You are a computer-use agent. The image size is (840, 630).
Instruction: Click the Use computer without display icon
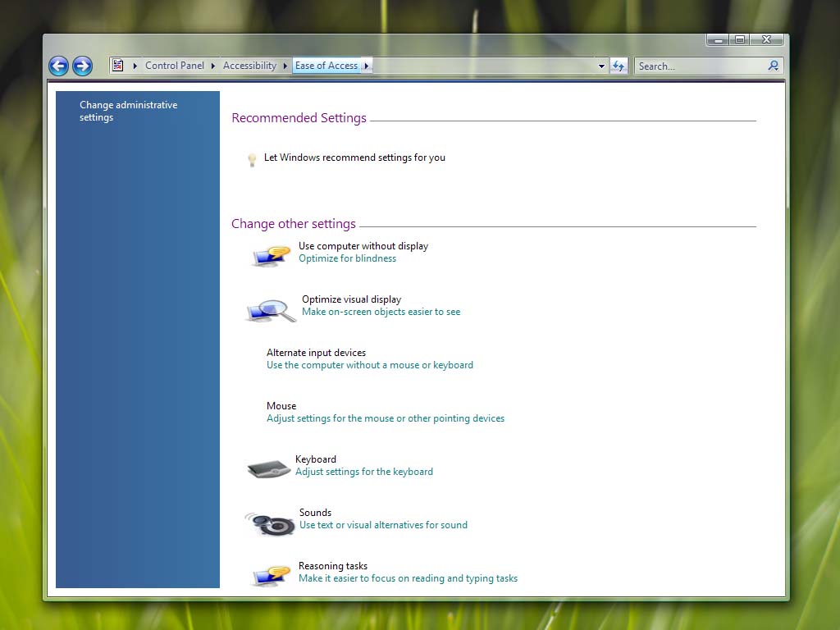coord(271,255)
